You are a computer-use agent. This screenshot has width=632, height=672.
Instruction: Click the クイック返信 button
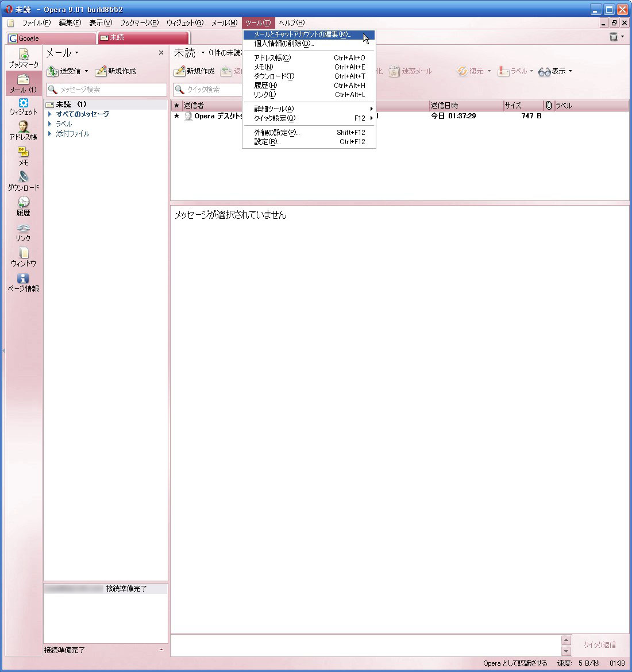click(600, 645)
